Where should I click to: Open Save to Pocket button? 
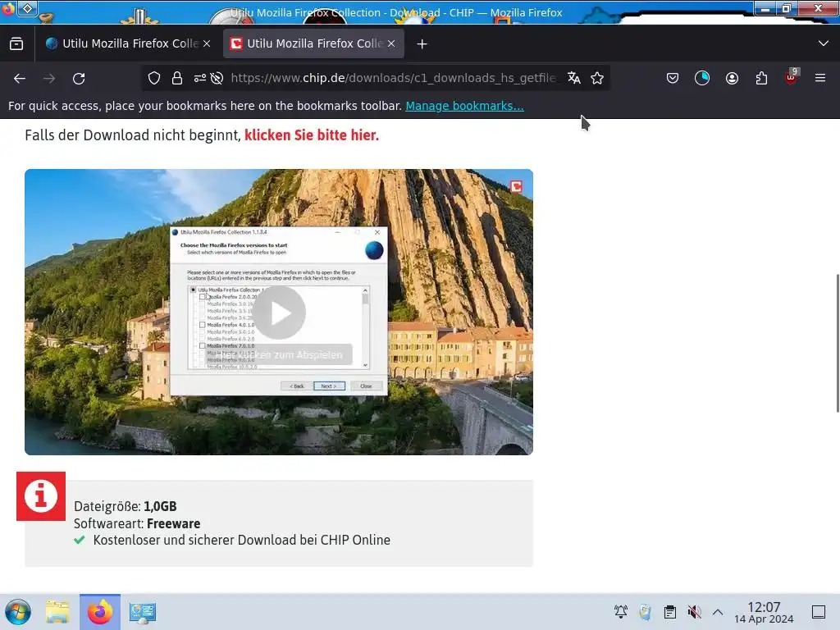673,78
